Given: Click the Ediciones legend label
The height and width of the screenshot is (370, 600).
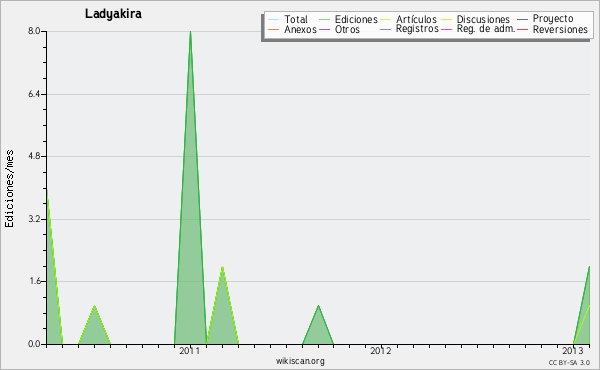Looking at the screenshot, I should [x=356, y=19].
